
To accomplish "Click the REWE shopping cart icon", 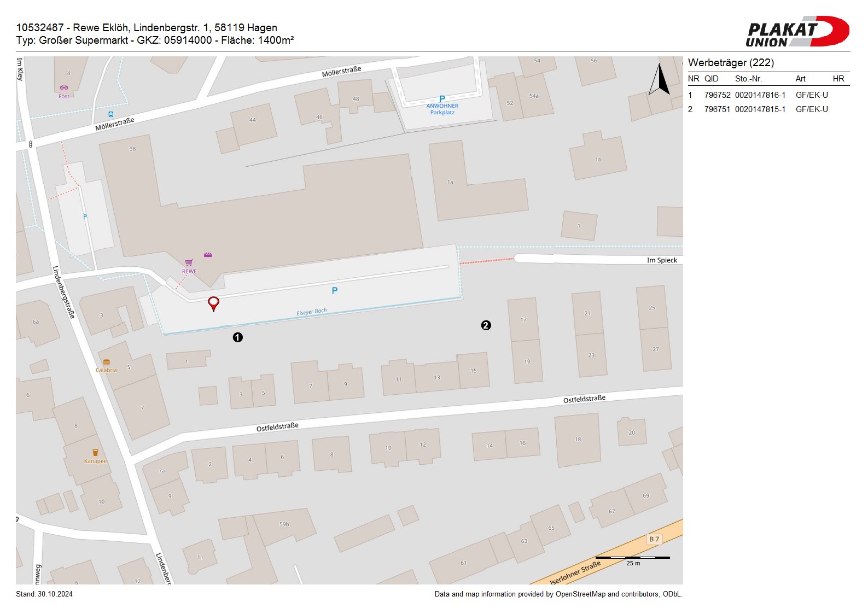I will point(189,263).
